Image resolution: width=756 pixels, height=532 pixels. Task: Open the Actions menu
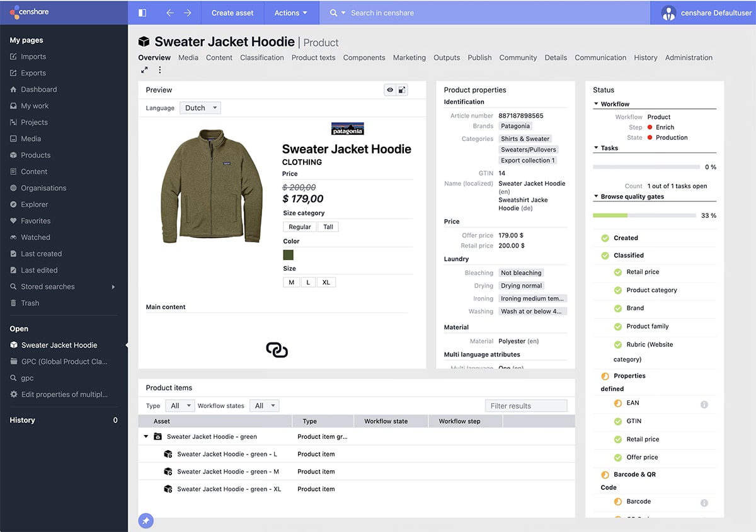(290, 13)
